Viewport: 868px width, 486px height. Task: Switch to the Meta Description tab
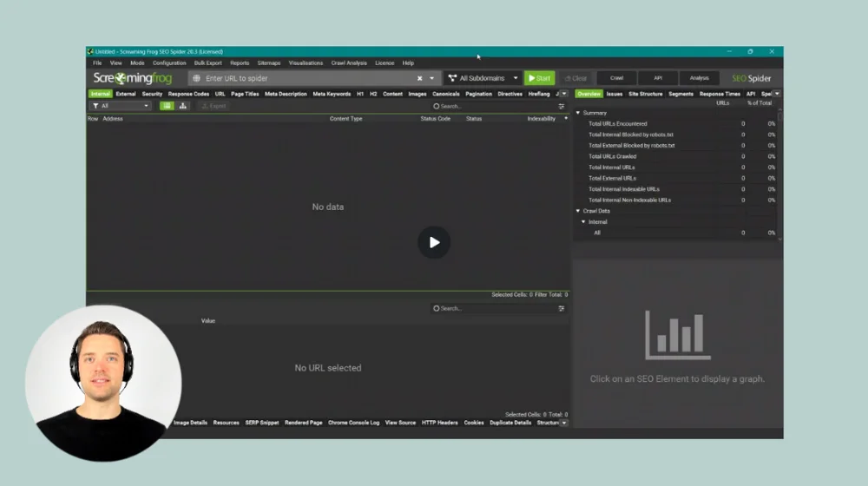[x=286, y=94]
